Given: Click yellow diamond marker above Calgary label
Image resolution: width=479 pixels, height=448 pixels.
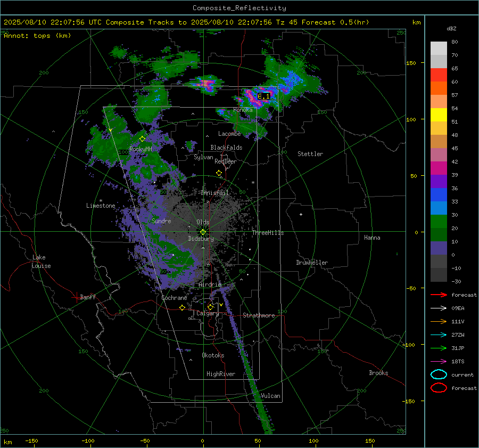Looking at the screenshot, I should click(210, 307).
